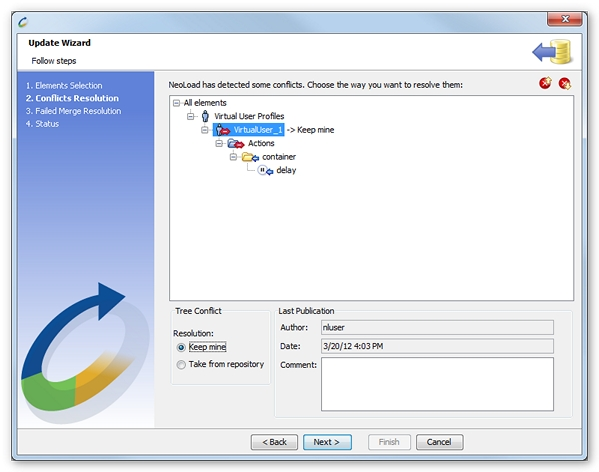Collapse the container node
This screenshot has height=472, width=599.
point(233,157)
